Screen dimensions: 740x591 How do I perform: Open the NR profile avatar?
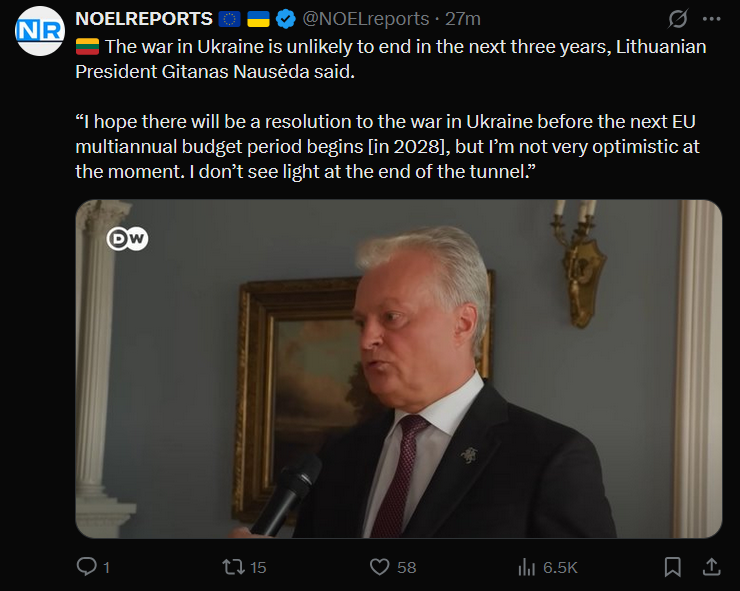tap(39, 31)
